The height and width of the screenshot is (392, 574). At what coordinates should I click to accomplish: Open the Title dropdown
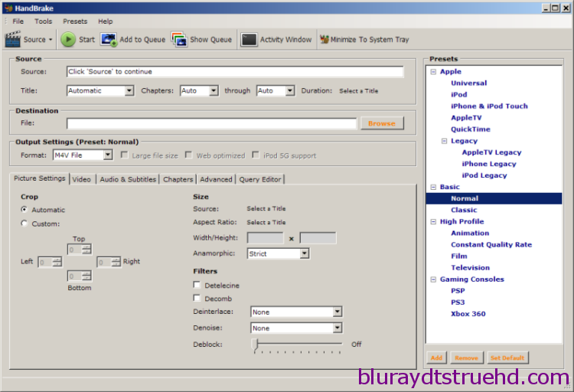[129, 90]
